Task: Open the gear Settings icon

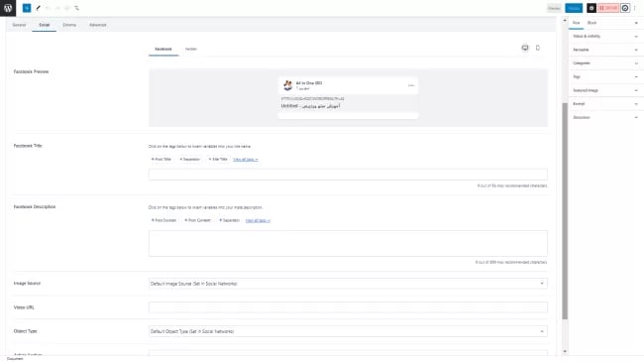Action: pyautogui.click(x=591, y=8)
